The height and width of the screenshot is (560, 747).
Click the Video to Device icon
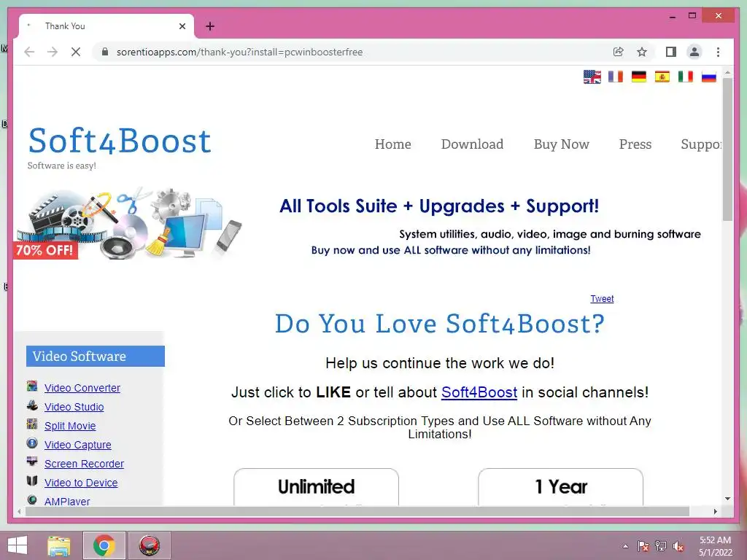pyautogui.click(x=32, y=481)
